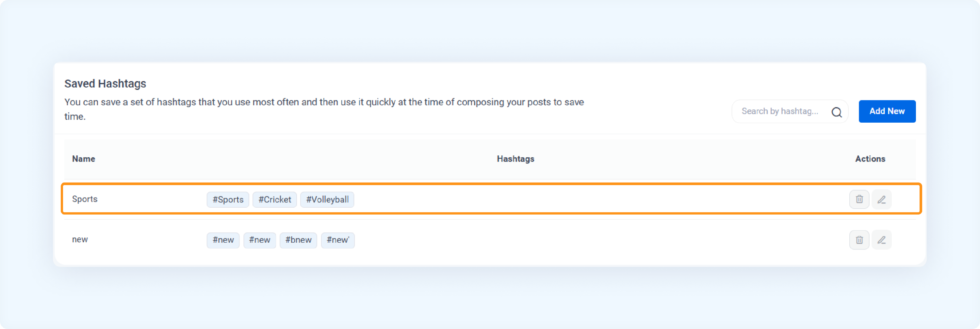This screenshot has width=980, height=329.
Task: Delete the 'new' hashtag set
Action: tap(859, 240)
